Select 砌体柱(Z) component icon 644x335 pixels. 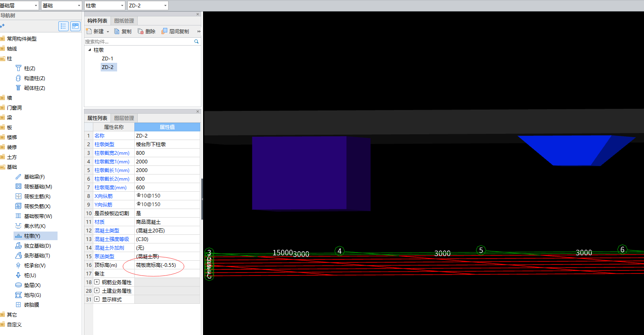pos(18,88)
